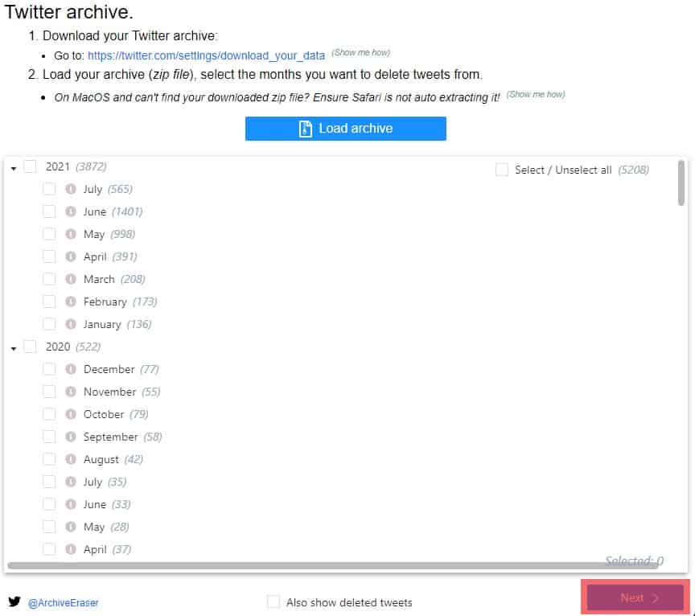The image size is (695, 616).
Task: Collapse the 2020 year tree
Action: point(14,349)
